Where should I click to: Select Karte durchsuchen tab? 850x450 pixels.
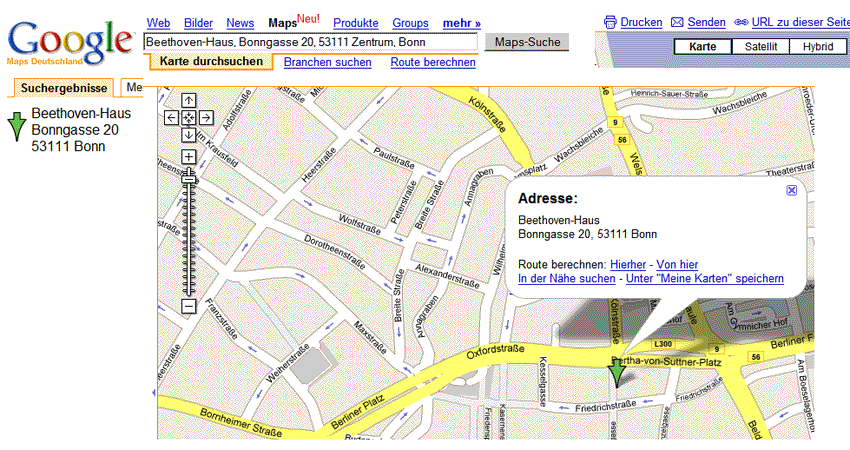211,62
